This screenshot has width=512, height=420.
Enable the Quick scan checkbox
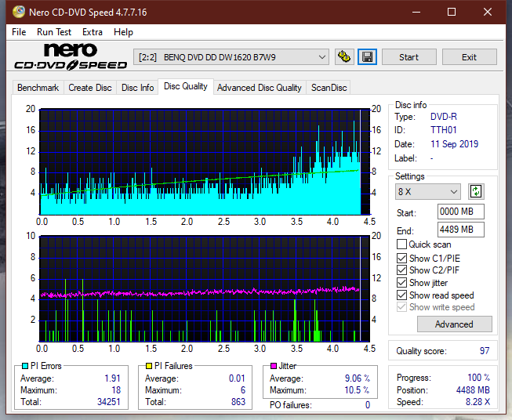[401, 244]
